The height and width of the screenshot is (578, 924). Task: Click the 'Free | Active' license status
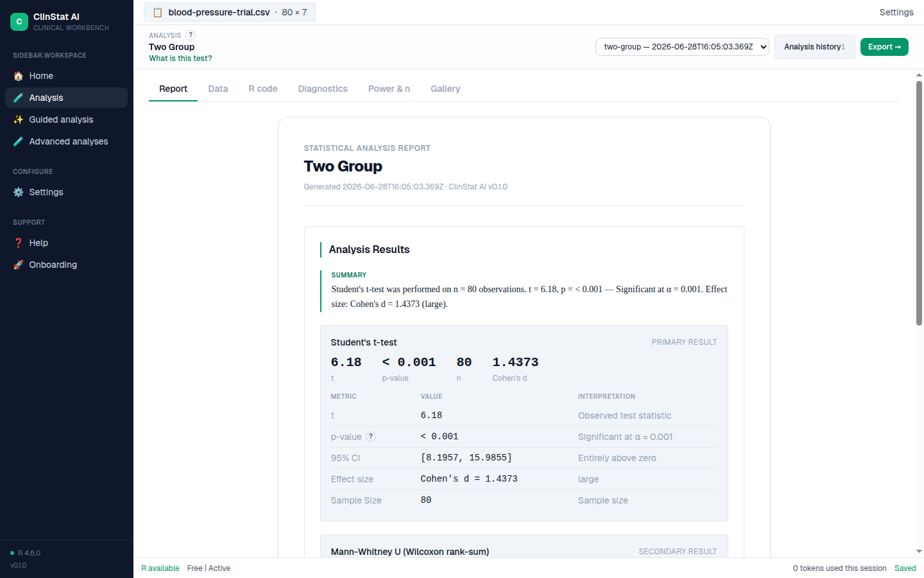(x=209, y=568)
